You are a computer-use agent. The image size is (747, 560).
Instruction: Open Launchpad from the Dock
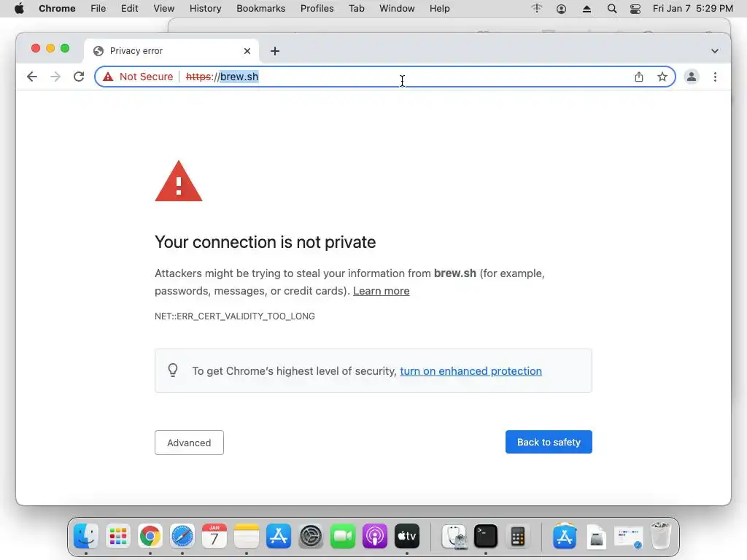pyautogui.click(x=118, y=536)
